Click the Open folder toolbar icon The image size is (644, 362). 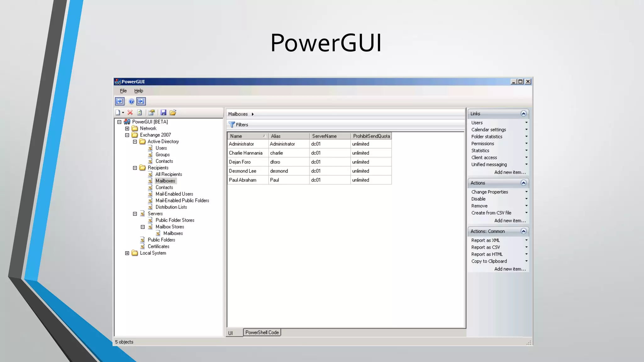click(173, 112)
